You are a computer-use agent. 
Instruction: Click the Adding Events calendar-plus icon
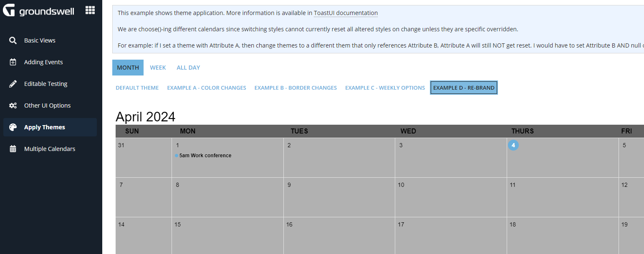click(13, 62)
